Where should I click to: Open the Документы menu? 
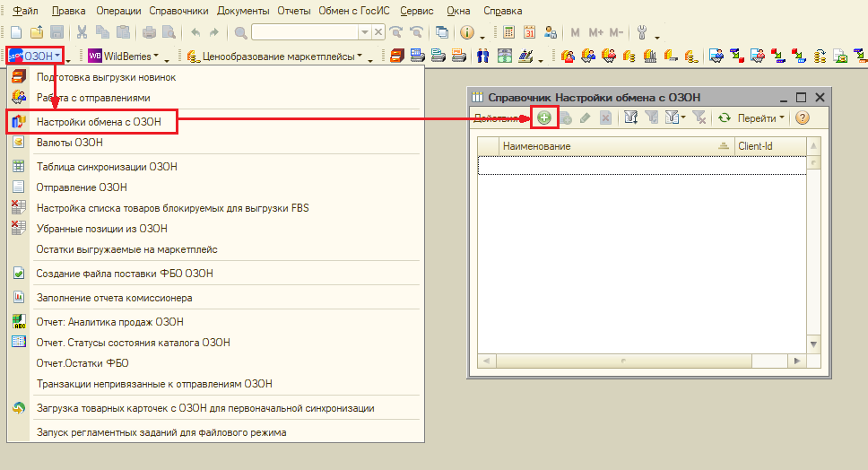click(243, 11)
